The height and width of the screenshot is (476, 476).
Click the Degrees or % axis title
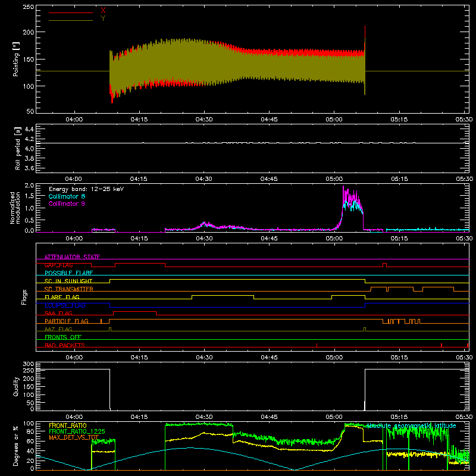click(x=16, y=446)
